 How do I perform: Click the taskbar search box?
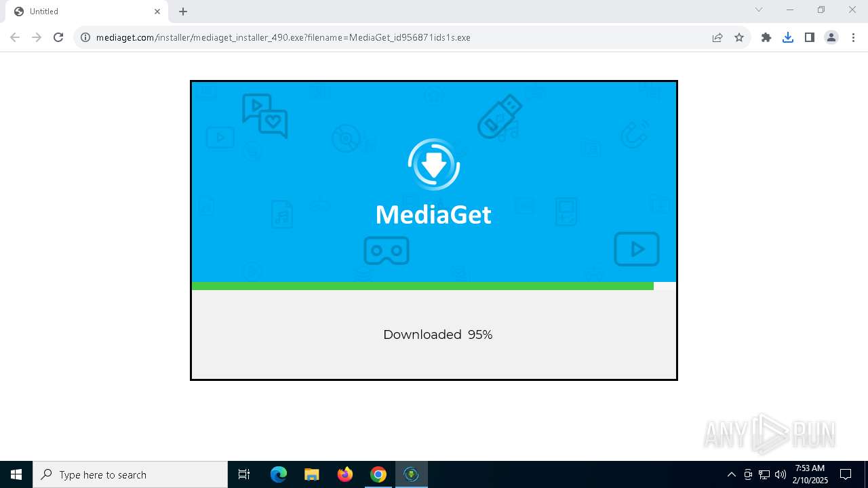click(130, 474)
